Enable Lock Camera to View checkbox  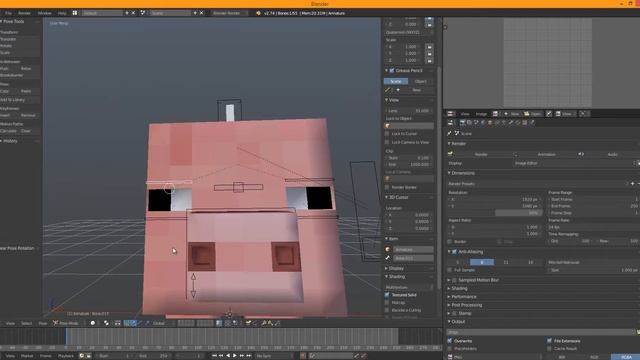point(387,142)
